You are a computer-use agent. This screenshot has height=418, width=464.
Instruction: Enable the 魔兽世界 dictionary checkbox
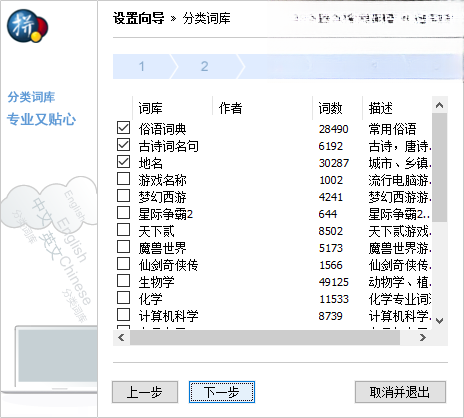(x=123, y=247)
